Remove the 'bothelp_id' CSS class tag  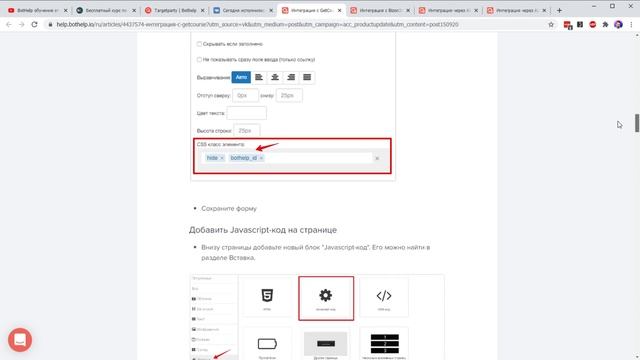261,158
